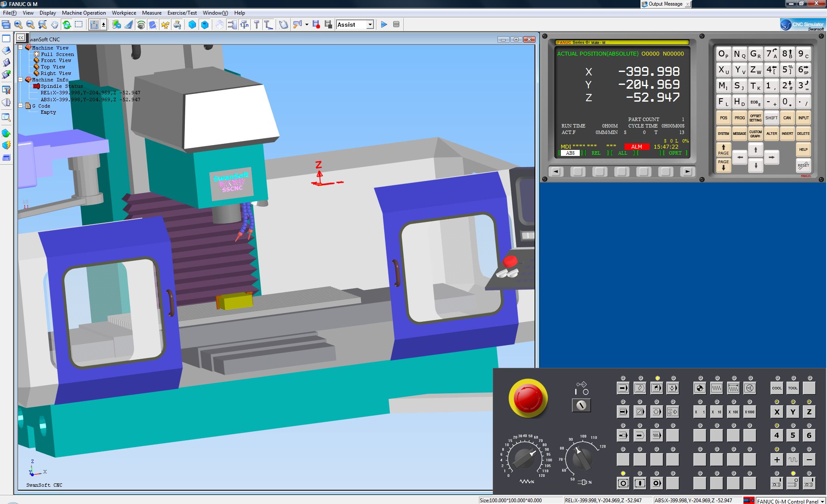
Task: Toggle the TOOL button on panel
Action: (793, 388)
